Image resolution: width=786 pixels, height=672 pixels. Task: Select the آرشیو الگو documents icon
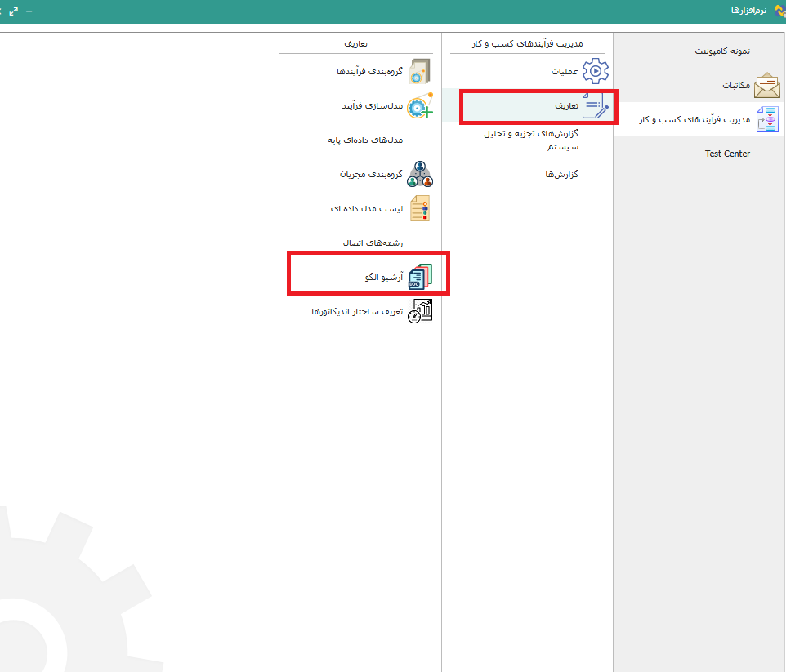click(x=420, y=278)
